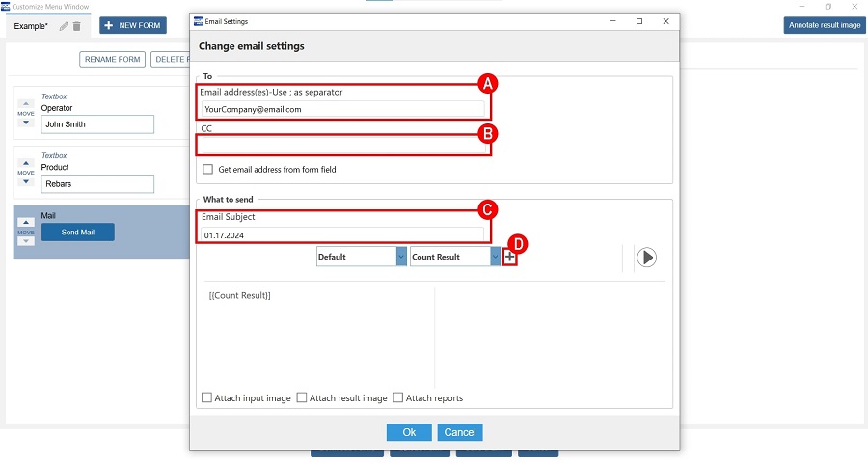The height and width of the screenshot is (465, 868).
Task: Click Cancel in the Email Settings dialog
Action: (x=460, y=432)
